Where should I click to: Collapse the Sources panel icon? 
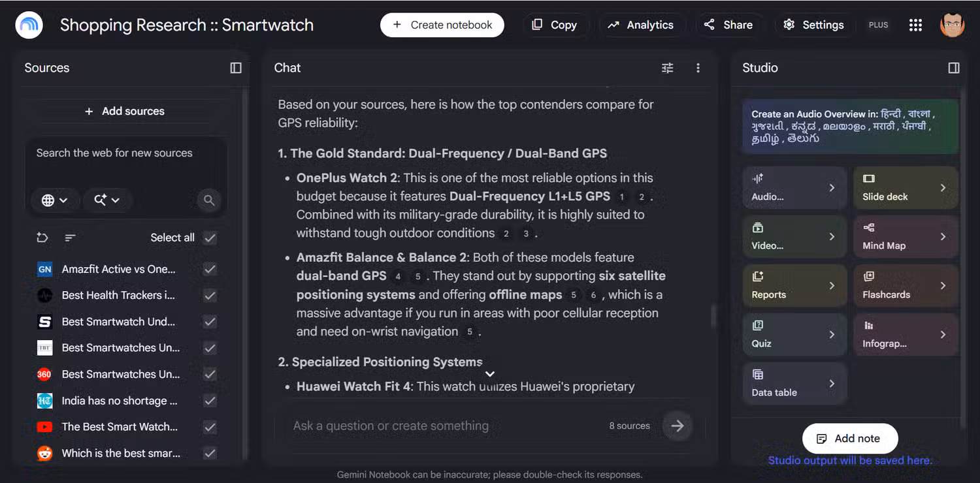pyautogui.click(x=236, y=68)
